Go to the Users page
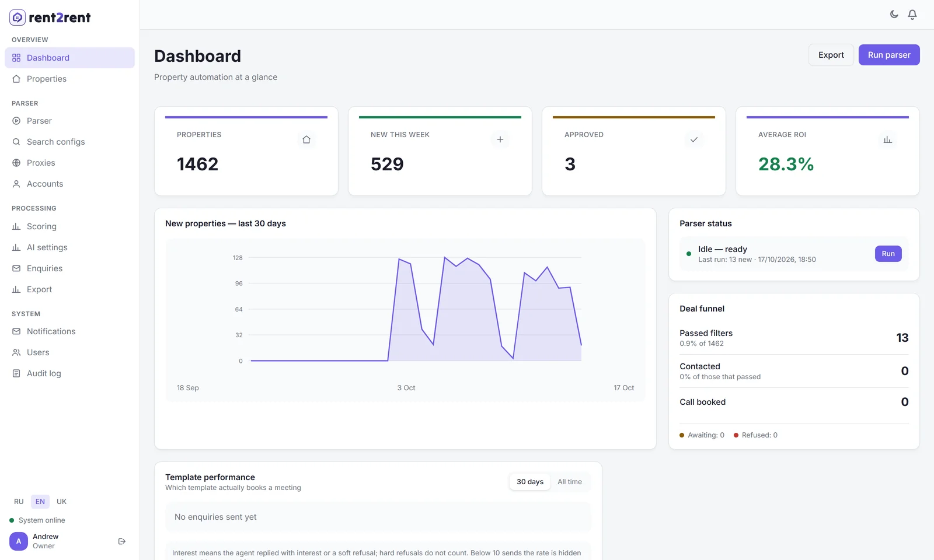Screen dimensions: 934x560 point(69,352)
